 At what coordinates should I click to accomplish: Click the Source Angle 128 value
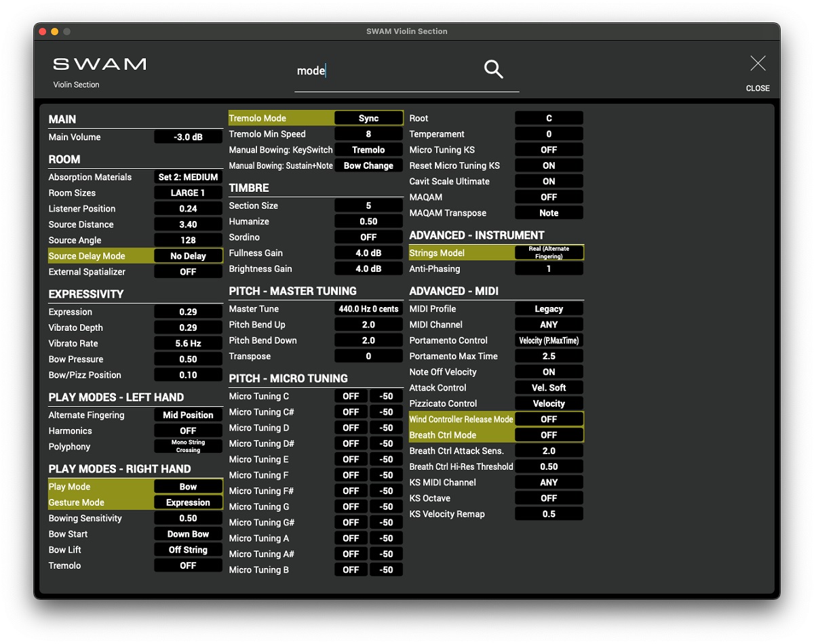point(188,240)
